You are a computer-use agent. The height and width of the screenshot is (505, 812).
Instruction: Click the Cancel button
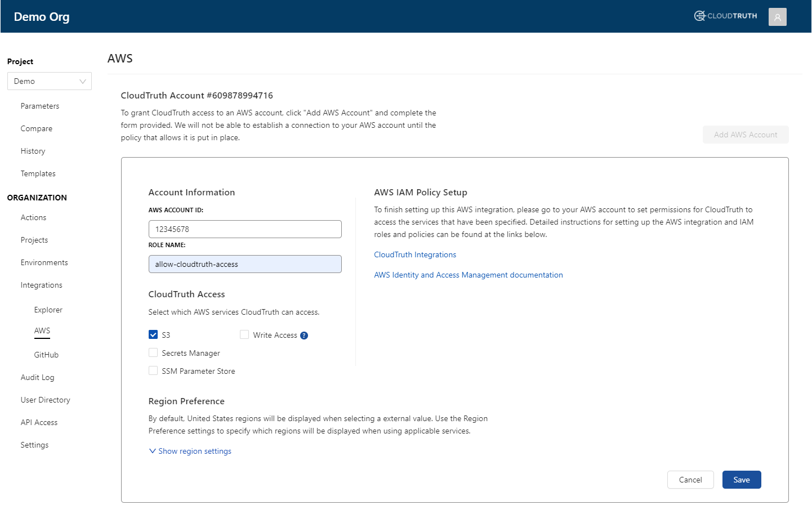coord(690,480)
